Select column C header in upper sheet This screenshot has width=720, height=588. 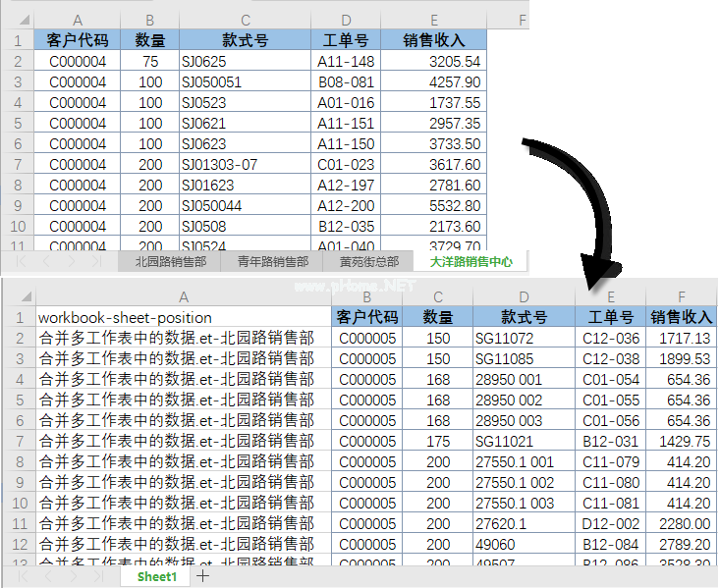[x=245, y=20]
